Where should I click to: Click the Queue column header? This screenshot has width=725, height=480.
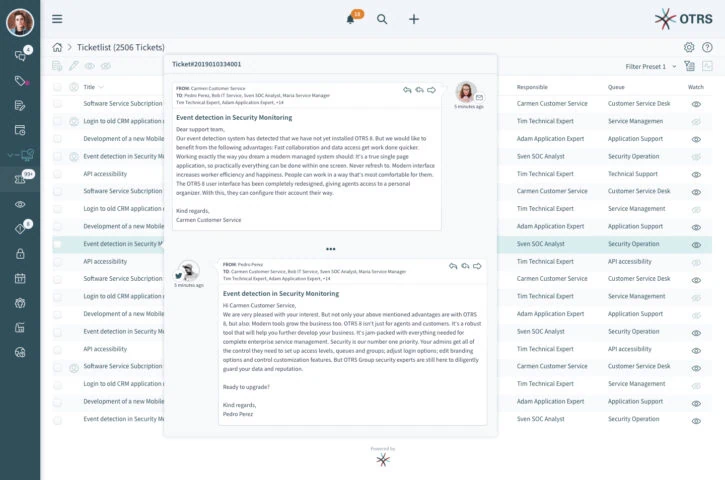(x=616, y=87)
